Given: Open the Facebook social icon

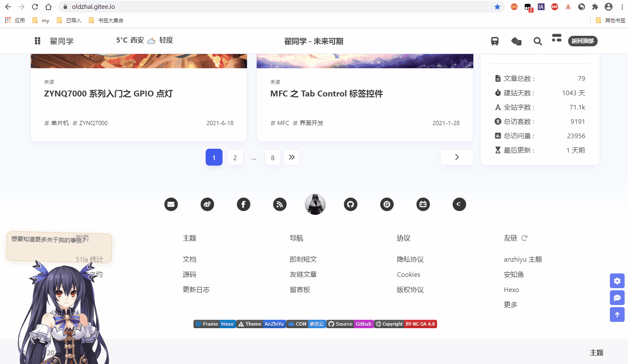Looking at the screenshot, I should tap(244, 204).
